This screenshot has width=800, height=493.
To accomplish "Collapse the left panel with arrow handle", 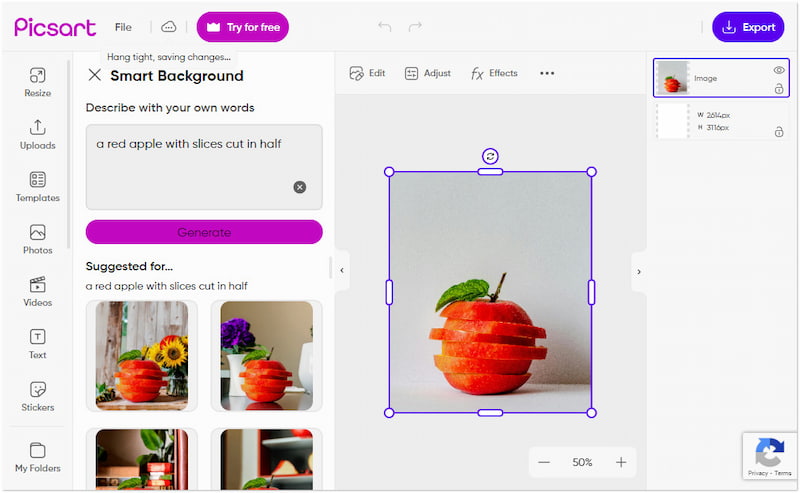I will (x=341, y=270).
